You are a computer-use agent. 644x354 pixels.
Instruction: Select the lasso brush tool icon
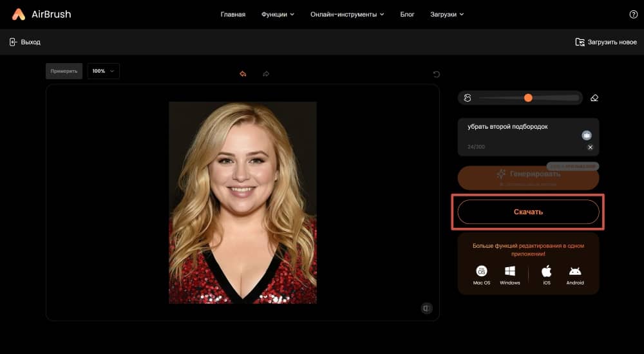click(x=468, y=98)
